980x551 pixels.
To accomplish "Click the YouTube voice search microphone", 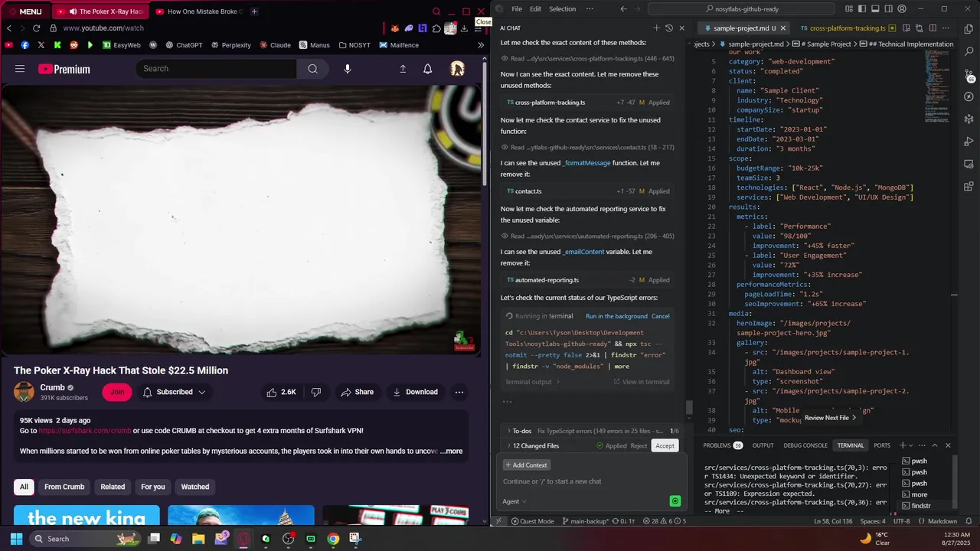I will (347, 69).
